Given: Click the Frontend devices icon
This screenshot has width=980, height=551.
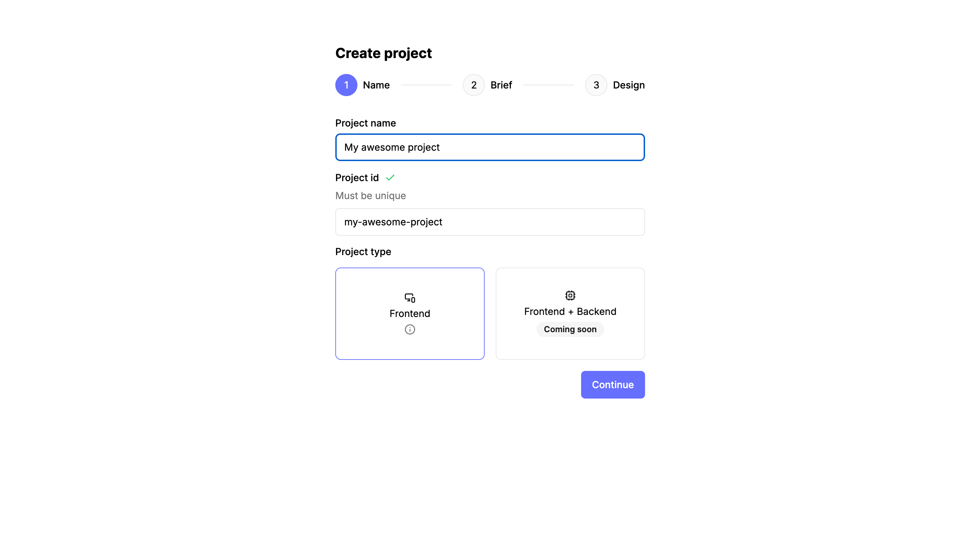Looking at the screenshot, I should point(410,298).
